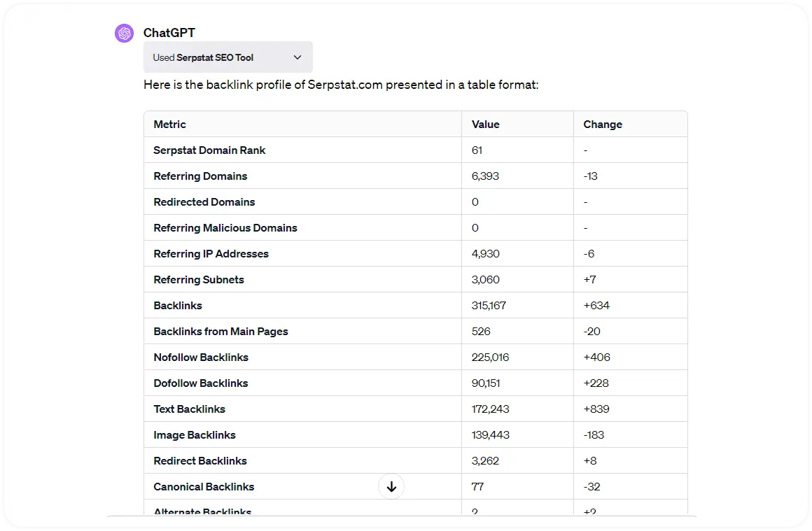Screen dimensions: 812x531
Task: Select the Backlinks metric label
Action: coord(178,305)
